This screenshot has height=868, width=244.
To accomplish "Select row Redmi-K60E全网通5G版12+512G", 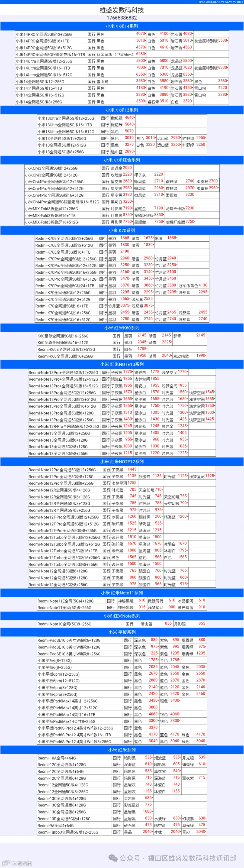I will (122, 349).
